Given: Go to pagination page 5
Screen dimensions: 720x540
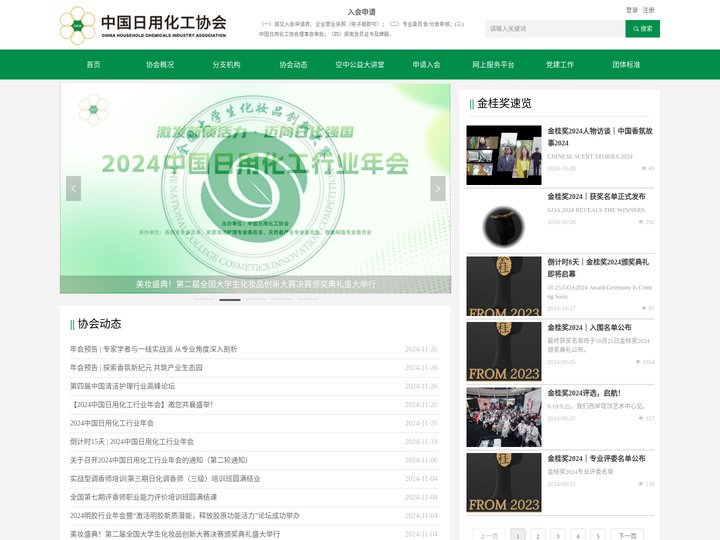Looking at the screenshot, I should pos(598,535).
